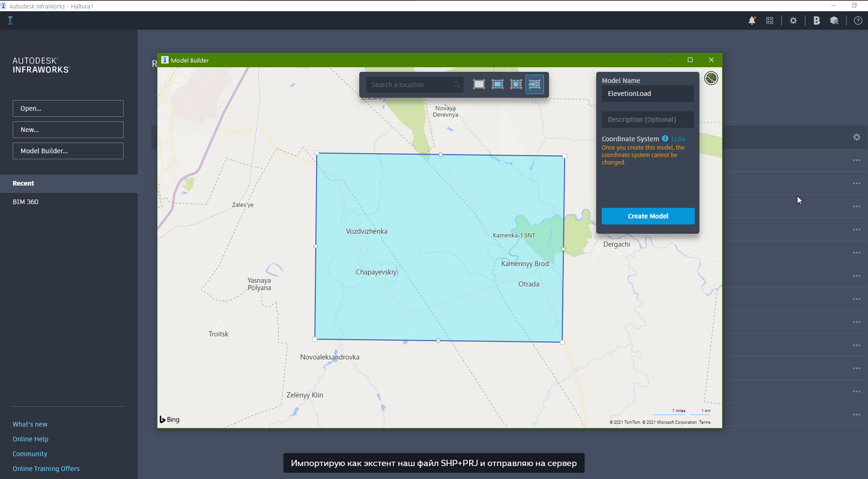This screenshot has height=479, width=868.
Task: Select the polygon area selection tool
Action: tap(516, 85)
